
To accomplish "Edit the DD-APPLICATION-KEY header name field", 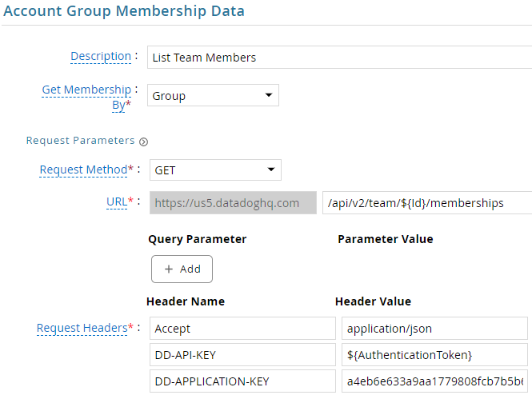I will point(242,381).
